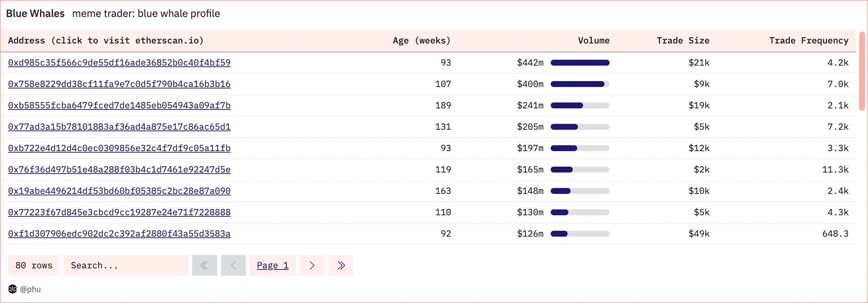
Task: Open the Page 1 selector
Action: 272,265
